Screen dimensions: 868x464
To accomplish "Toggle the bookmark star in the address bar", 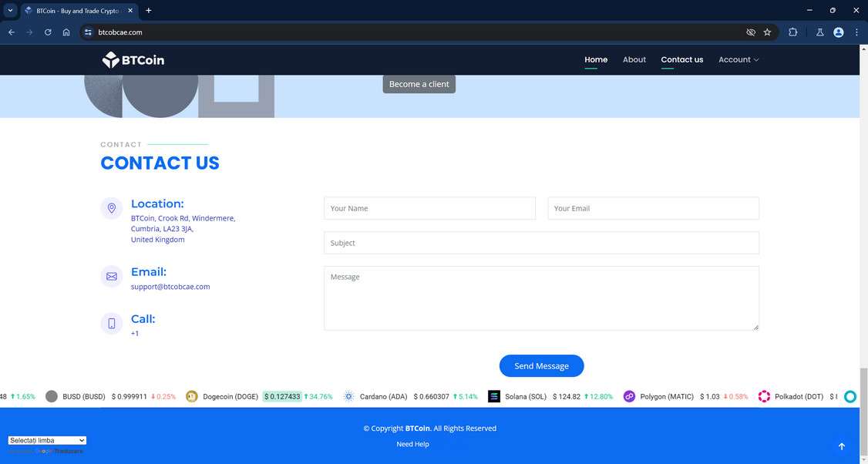I will point(767,32).
